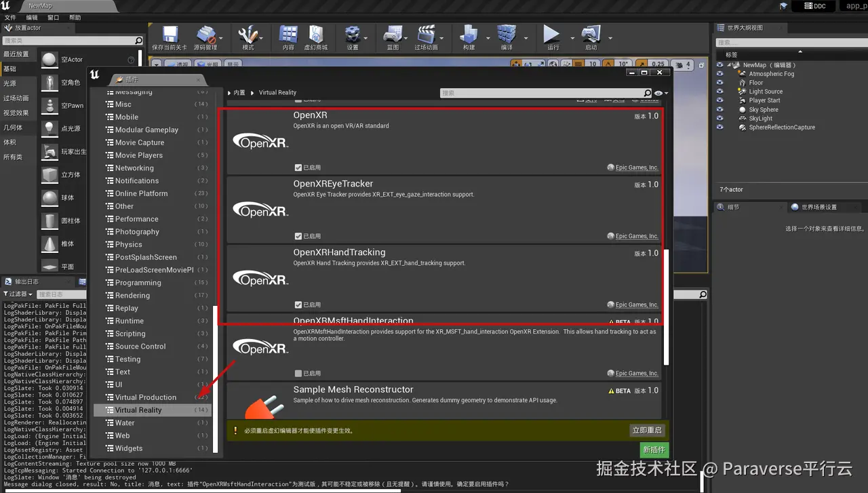
Task: Open Source Control dropdown arrow
Action: click(x=222, y=38)
